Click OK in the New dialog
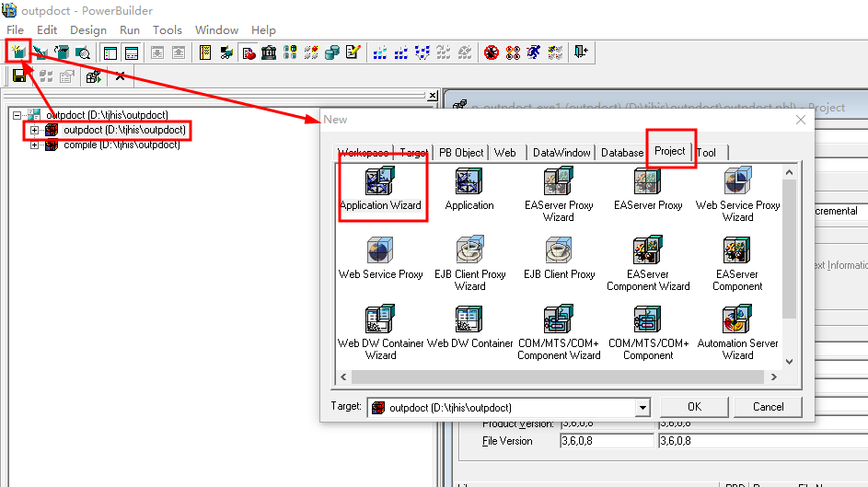 [694, 407]
